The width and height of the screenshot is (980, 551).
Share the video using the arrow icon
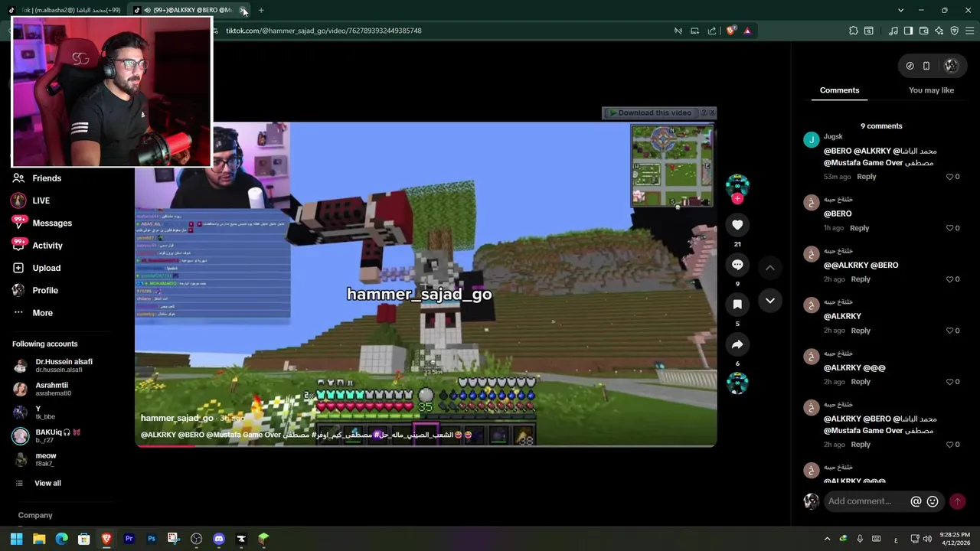click(x=737, y=344)
